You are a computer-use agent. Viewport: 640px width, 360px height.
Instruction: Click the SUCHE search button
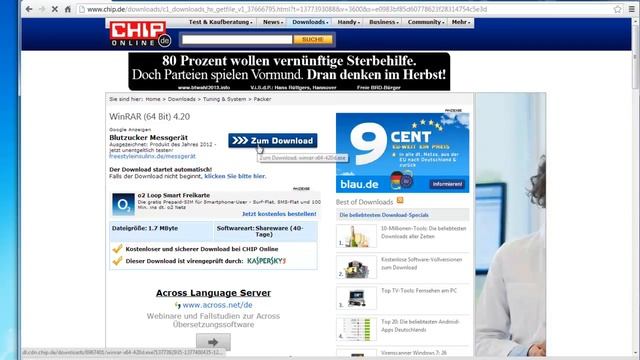313,40
